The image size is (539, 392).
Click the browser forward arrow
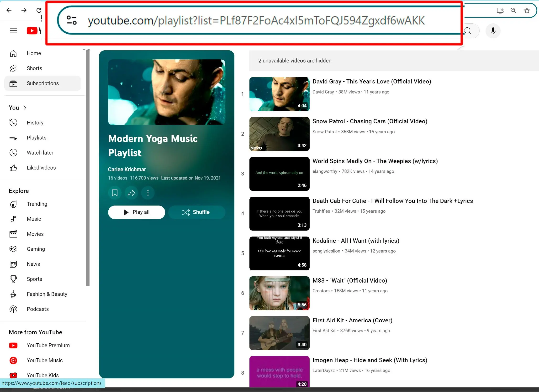[x=24, y=10]
